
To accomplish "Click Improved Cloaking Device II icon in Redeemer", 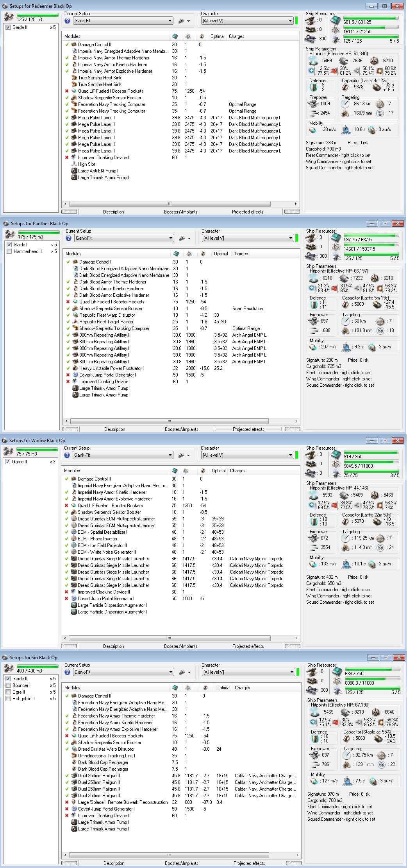I will pyautogui.click(x=74, y=158).
